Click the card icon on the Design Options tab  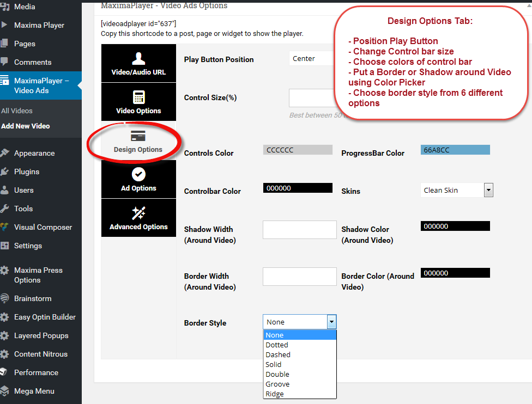coord(138,136)
